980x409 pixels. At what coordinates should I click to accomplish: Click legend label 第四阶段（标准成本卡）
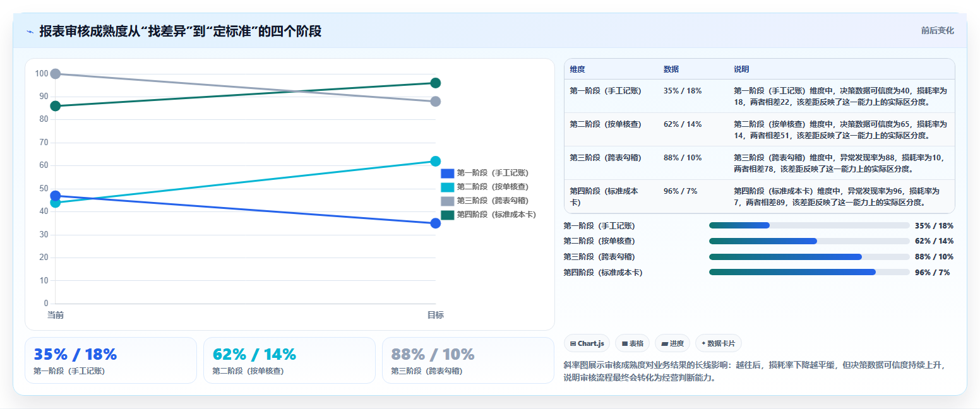point(496,215)
